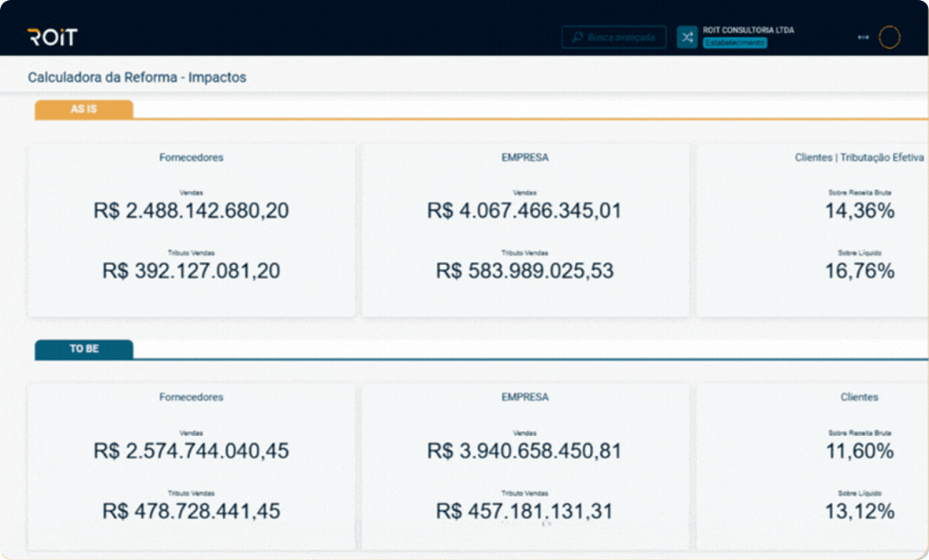Click the shuffle company switch icon
The width and height of the screenshot is (929, 560).
click(687, 37)
